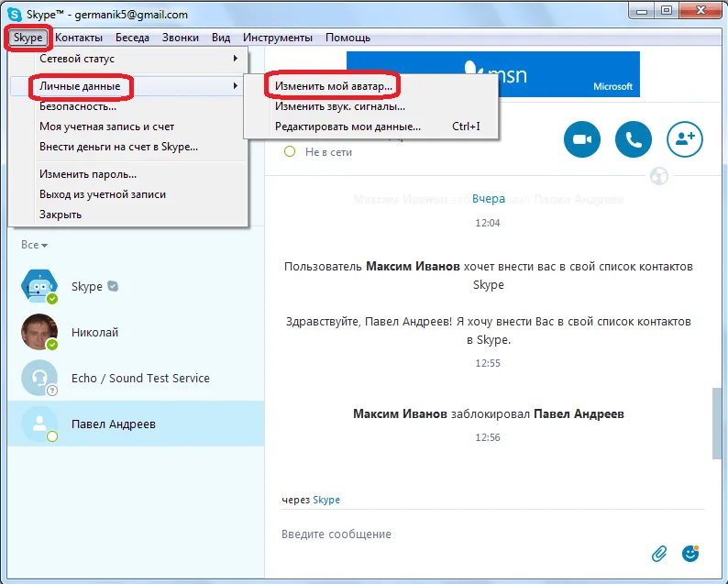Screen dimensions: 728x584
Task: Select the Skype contact in the list
Action: tap(136, 286)
